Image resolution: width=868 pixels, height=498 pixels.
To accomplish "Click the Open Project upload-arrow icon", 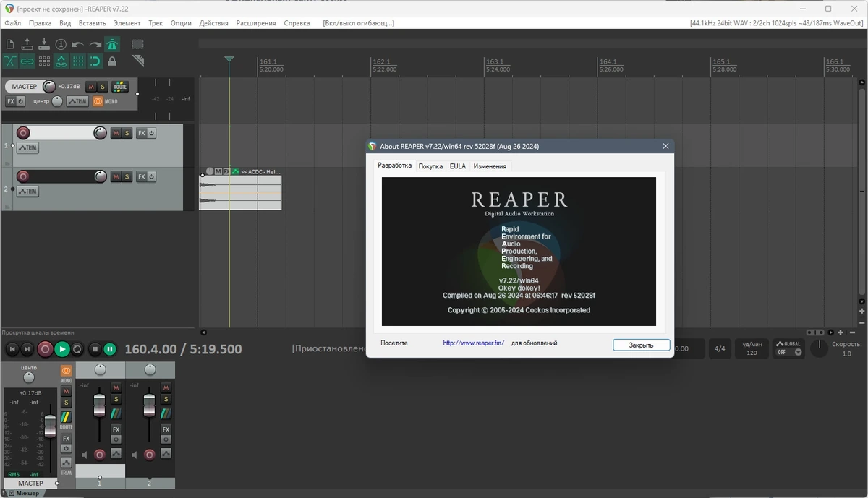I will (27, 44).
